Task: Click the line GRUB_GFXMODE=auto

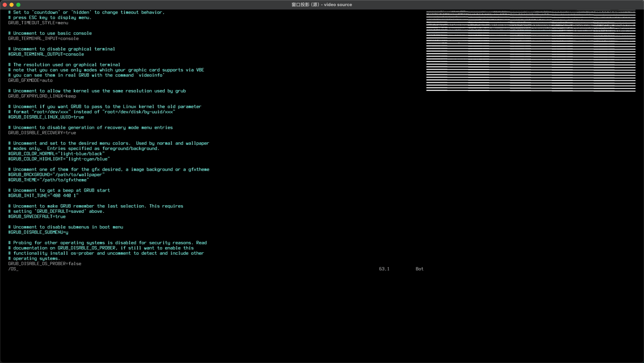Action: [x=30, y=80]
